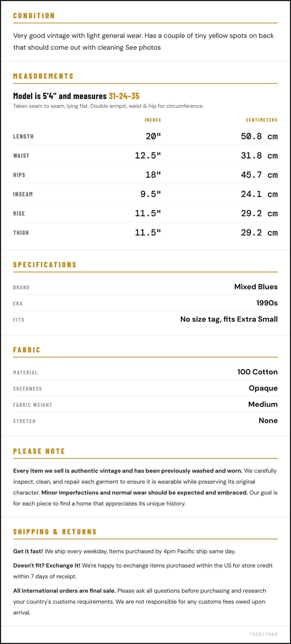Screen dimensions: 291x644
Task: Click the thigh value 29.2 cm
Action: click(259, 232)
